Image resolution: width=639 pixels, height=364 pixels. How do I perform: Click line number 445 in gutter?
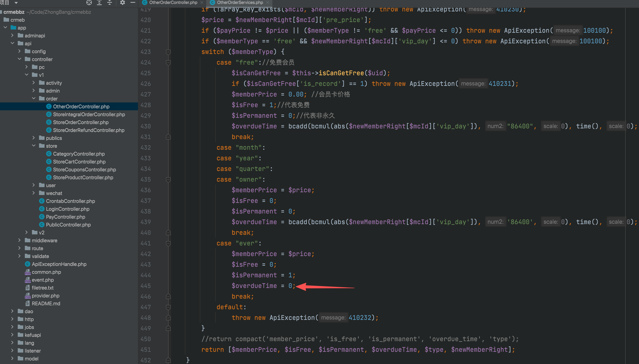click(145, 286)
